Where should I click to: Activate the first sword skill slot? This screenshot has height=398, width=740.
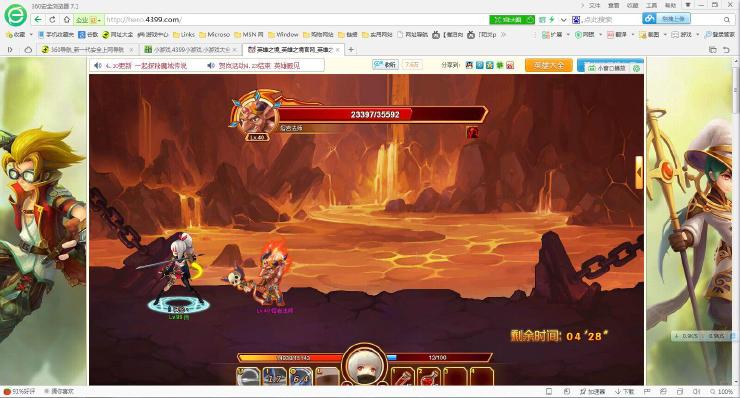[x=248, y=377]
